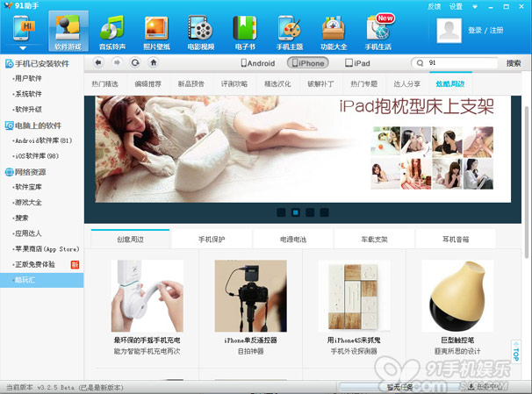
Task: Click the home icon in navigation bar
Action: point(154,63)
